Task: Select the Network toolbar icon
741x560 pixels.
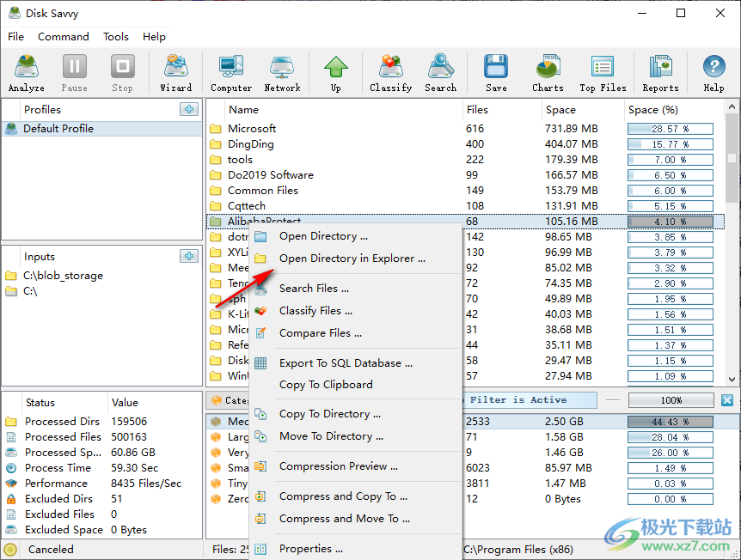Action: point(282,73)
